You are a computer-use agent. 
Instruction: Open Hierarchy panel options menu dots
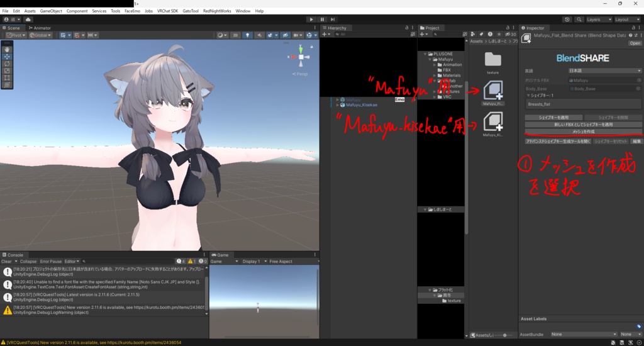pyautogui.click(x=413, y=28)
